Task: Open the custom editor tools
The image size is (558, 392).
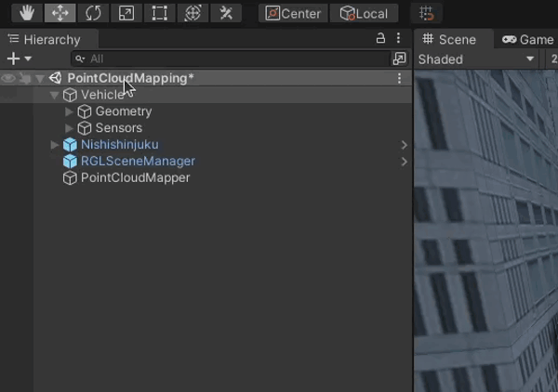Action: (226, 13)
